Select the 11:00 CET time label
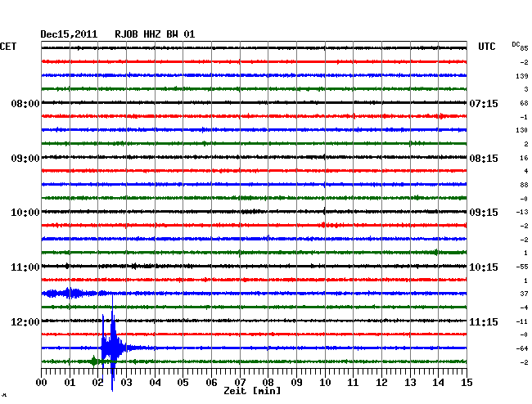The width and height of the screenshot is (532, 404). coord(25,267)
